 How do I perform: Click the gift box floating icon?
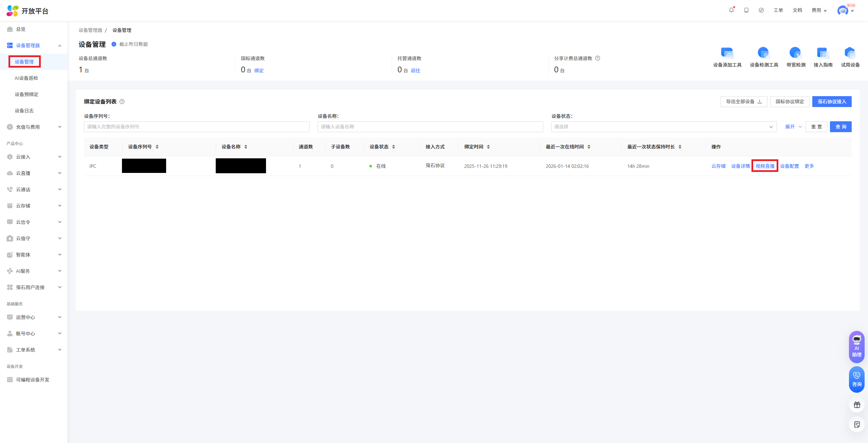(857, 405)
